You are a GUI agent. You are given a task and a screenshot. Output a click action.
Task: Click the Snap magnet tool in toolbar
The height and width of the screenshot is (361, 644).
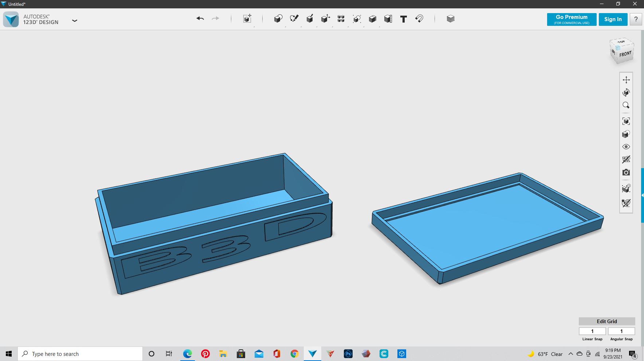pos(419,19)
